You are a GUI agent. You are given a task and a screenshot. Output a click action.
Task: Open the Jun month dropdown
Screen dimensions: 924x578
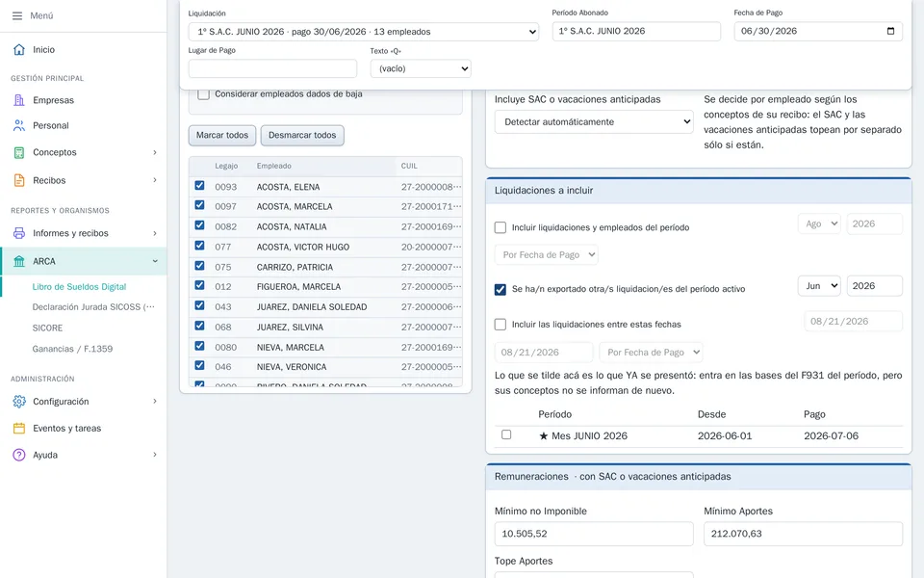[819, 286]
